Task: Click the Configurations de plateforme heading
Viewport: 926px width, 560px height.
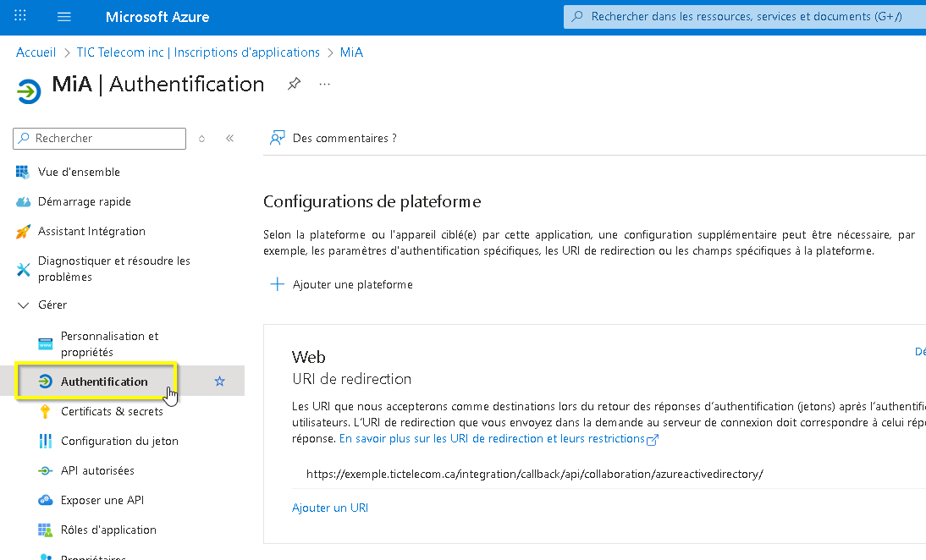Action: point(372,202)
